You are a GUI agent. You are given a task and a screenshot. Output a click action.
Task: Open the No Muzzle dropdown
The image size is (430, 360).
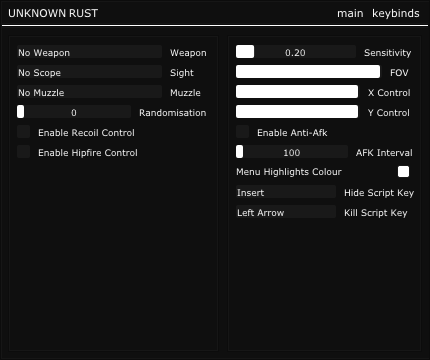[89, 92]
